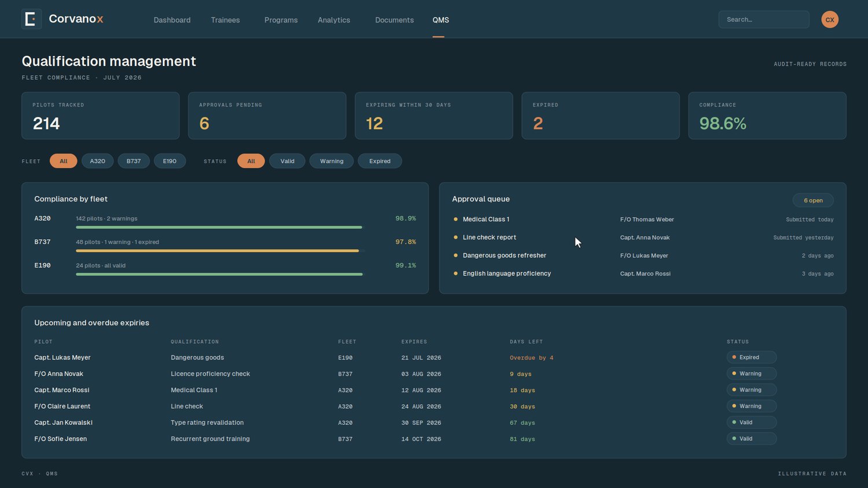Select the fleet filter All
Image resolution: width=868 pixels, height=488 pixels.
(64, 161)
